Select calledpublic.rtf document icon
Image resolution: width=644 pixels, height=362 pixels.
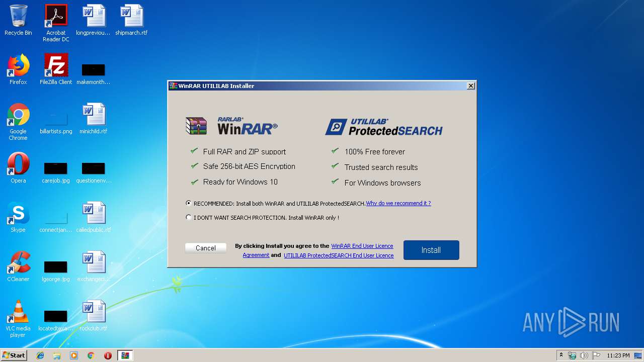click(x=94, y=217)
